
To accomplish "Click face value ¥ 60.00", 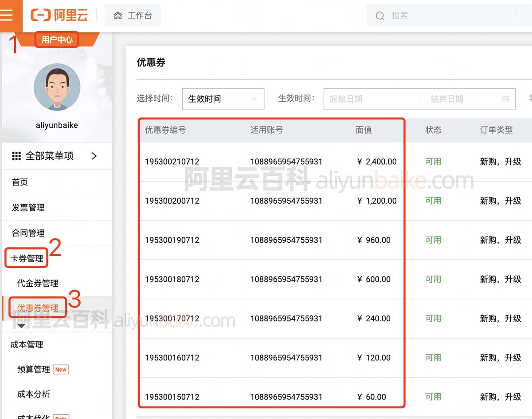I will (x=371, y=397).
